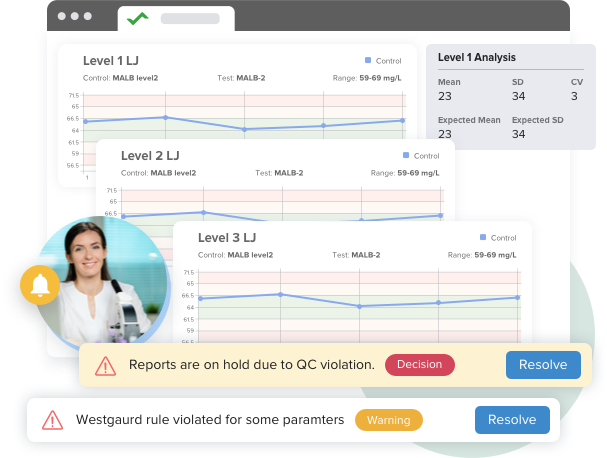Click the red warning triangle on QC violation alert

(x=104, y=365)
